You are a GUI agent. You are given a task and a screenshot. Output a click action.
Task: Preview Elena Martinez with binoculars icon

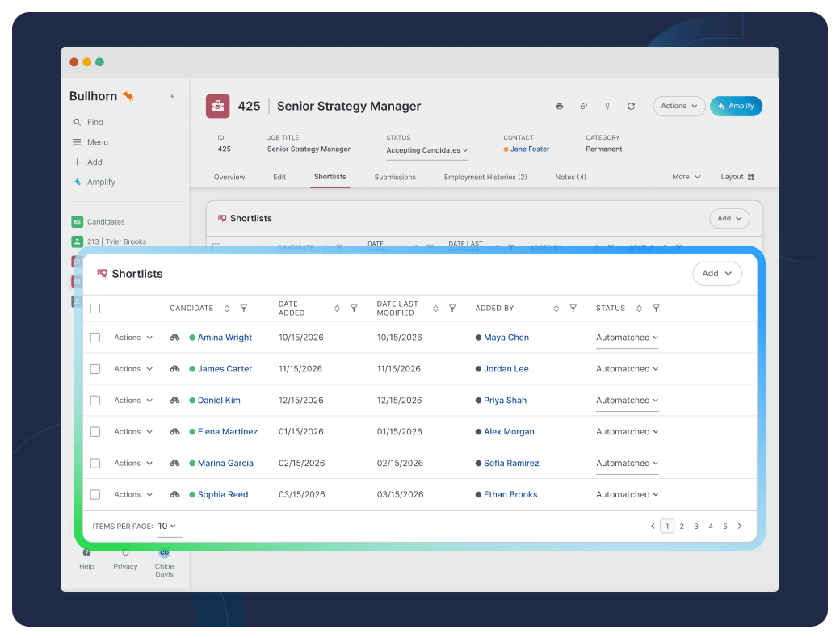(174, 432)
